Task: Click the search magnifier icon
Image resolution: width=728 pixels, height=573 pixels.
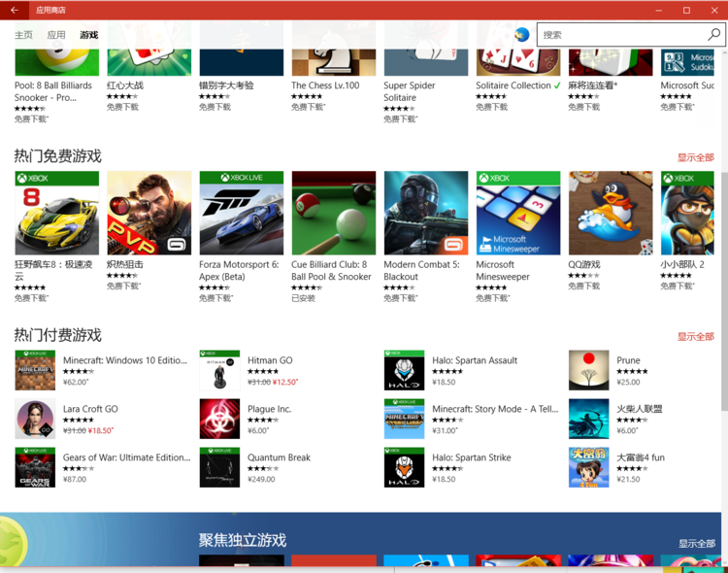Action: 713,34
